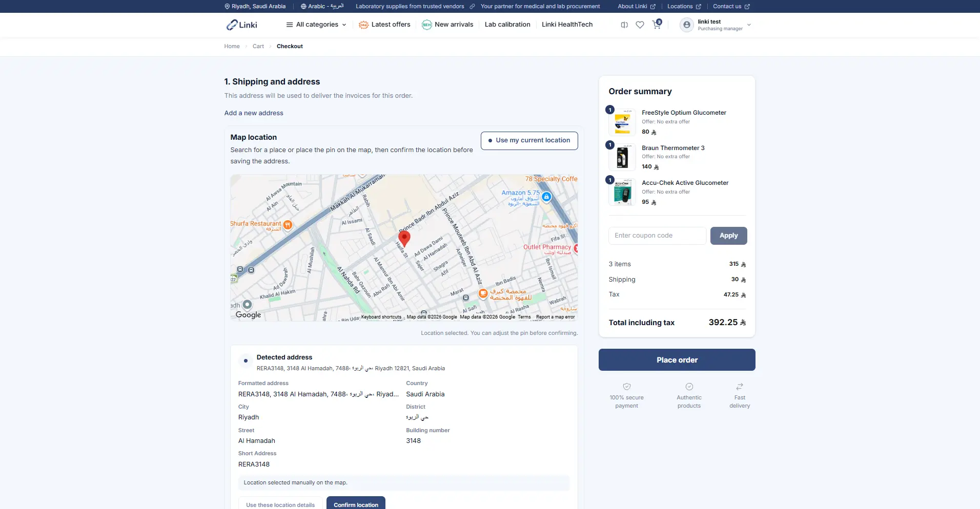Open the shopping cart icon
980x509 pixels.
pos(657,25)
